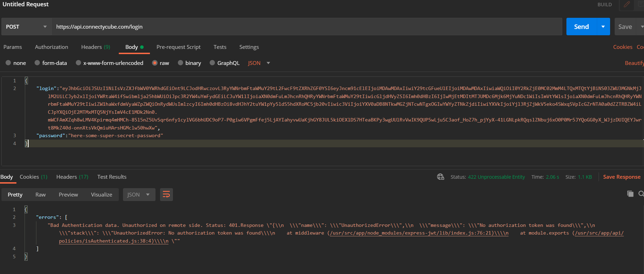The width and height of the screenshot is (644, 274).
Task: Select the raw body radio button
Action: click(x=155, y=63)
